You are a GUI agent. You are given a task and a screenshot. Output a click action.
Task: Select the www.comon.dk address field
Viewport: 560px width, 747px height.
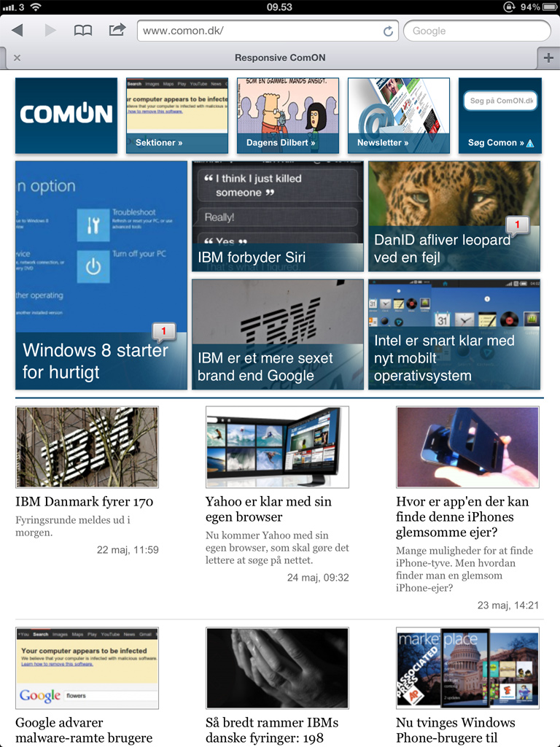click(x=268, y=31)
